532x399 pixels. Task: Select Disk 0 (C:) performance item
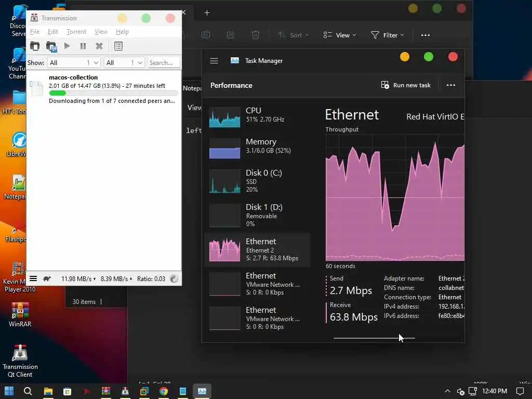click(x=258, y=181)
